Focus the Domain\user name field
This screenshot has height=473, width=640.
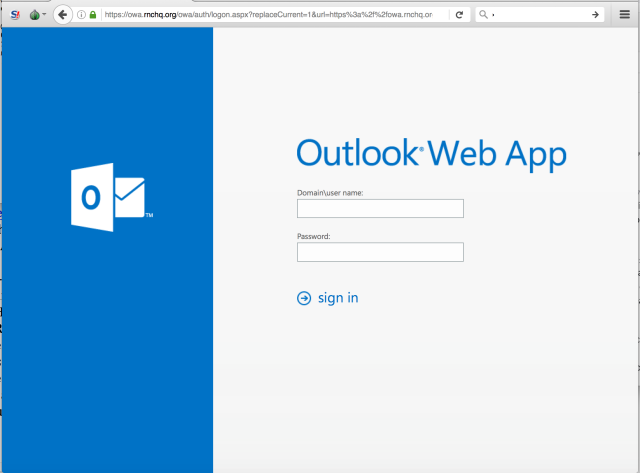coord(380,208)
